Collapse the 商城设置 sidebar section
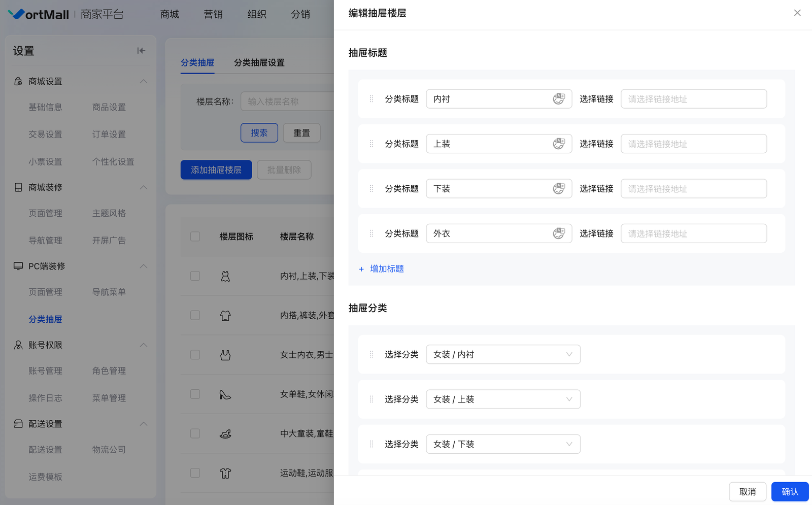Screen dimensions: 812x505 (x=144, y=82)
